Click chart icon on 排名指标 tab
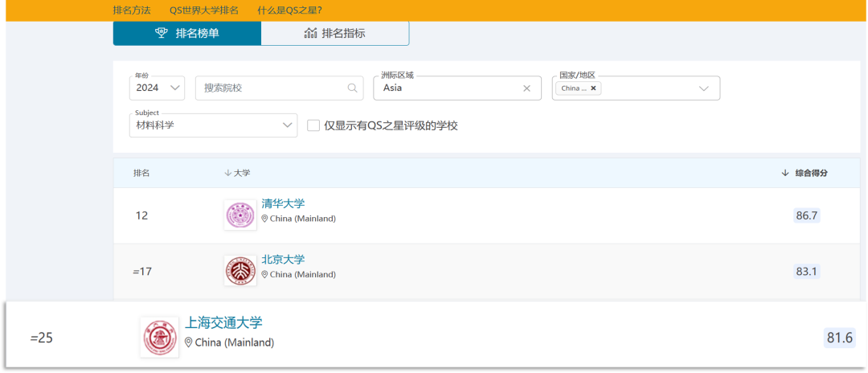868x373 pixels. click(x=310, y=33)
